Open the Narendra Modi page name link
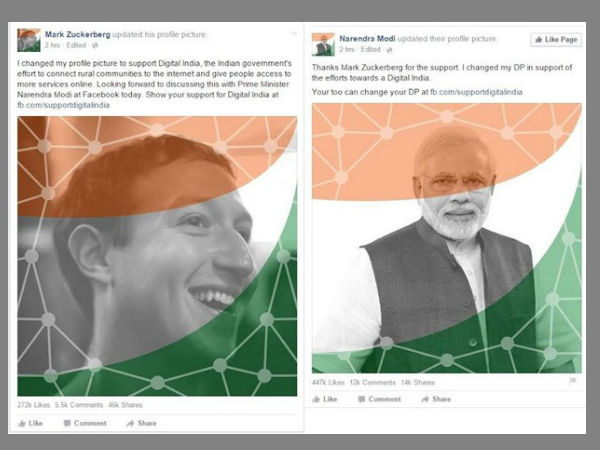This screenshot has height=450, width=600. (367, 39)
